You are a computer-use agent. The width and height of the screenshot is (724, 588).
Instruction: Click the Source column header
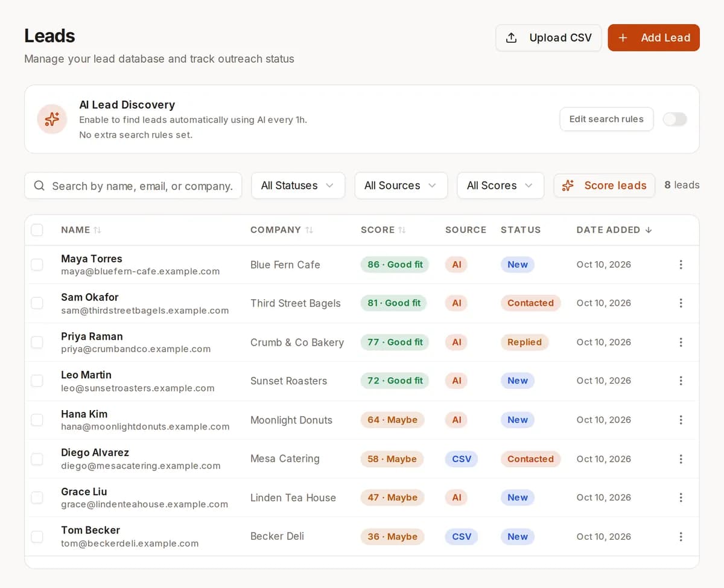(466, 230)
